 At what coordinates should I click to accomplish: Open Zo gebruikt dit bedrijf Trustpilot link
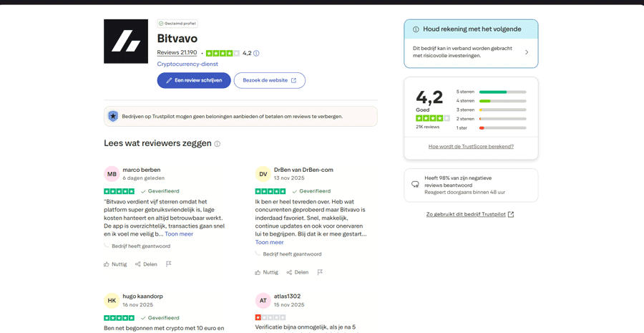click(x=470, y=214)
